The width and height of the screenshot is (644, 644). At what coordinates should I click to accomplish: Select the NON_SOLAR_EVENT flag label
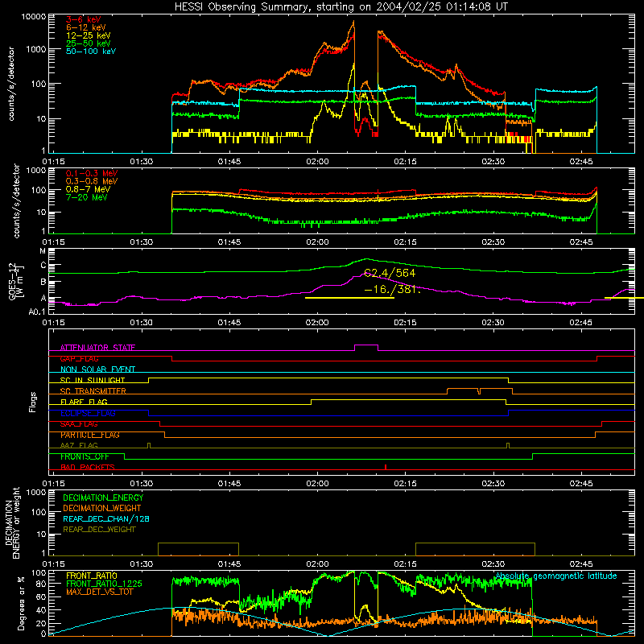(97, 369)
